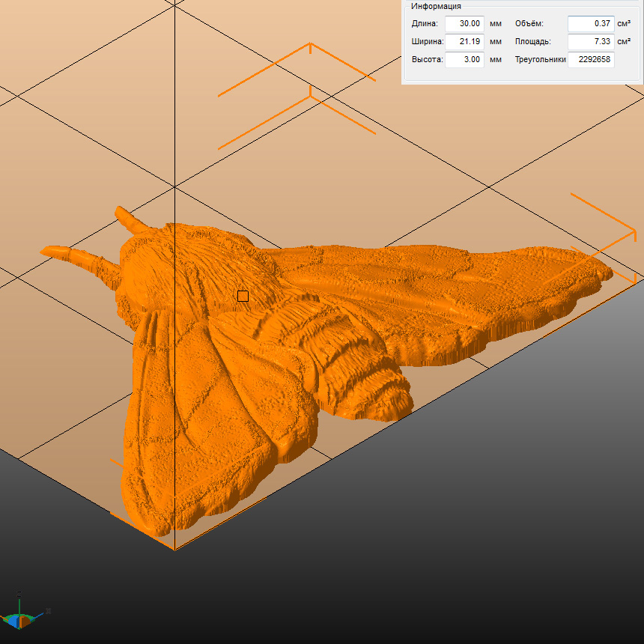Click the Ширина value field
Screen dimensions: 644x644
(464, 42)
